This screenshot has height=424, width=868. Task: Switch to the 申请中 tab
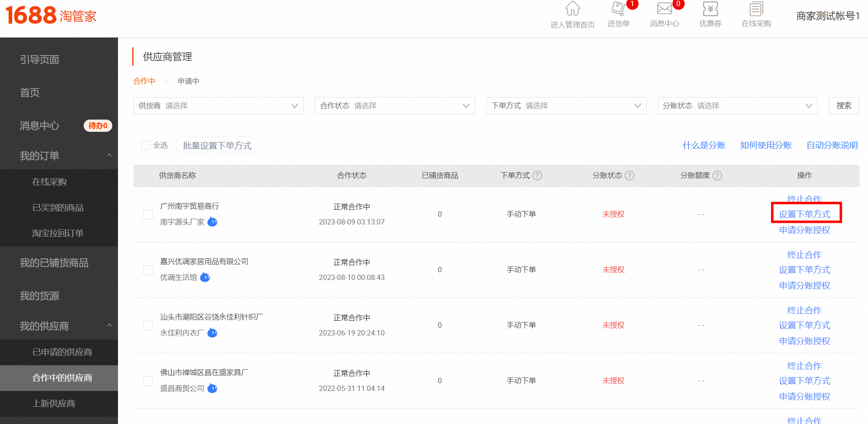188,81
